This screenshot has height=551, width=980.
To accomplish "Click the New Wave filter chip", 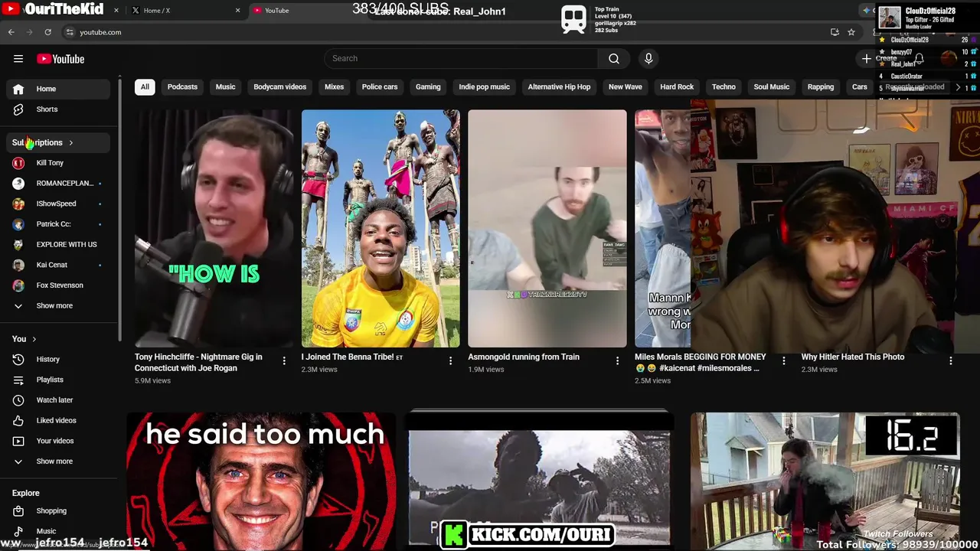I will pos(626,87).
